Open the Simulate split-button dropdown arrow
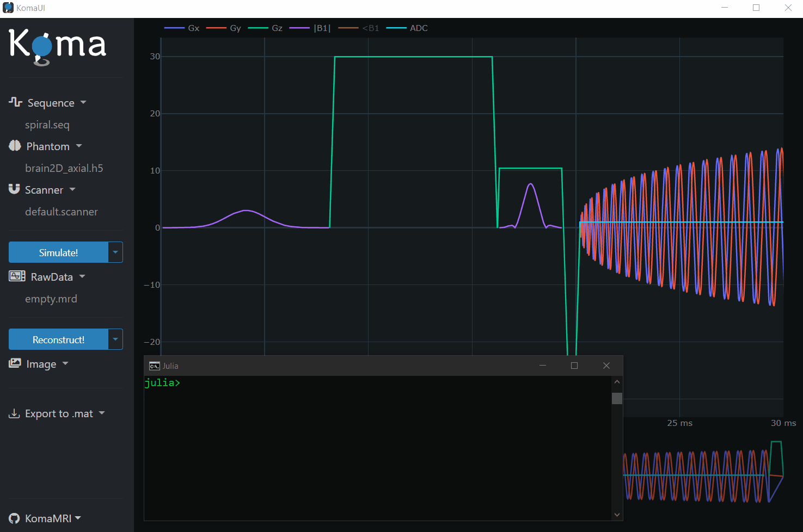This screenshot has height=532, width=803. (x=115, y=252)
